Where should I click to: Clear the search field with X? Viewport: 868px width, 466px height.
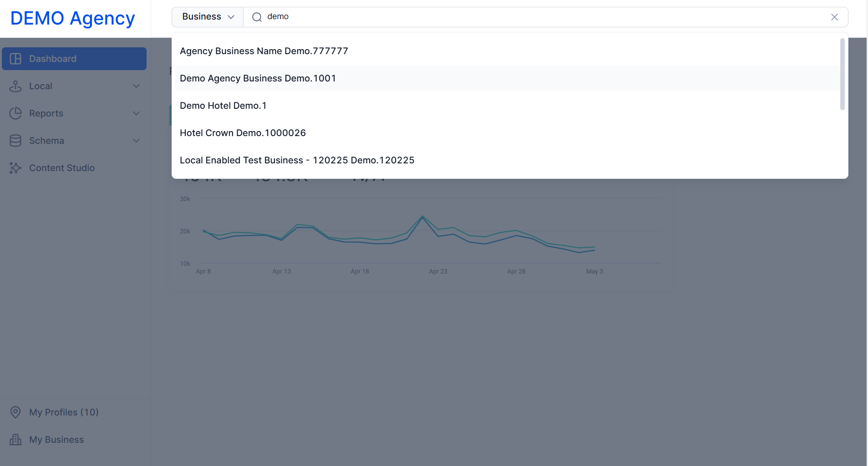[x=834, y=17]
